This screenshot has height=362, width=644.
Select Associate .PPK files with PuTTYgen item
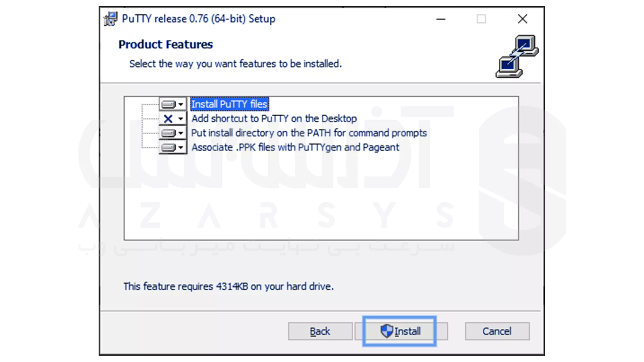pyautogui.click(x=295, y=147)
